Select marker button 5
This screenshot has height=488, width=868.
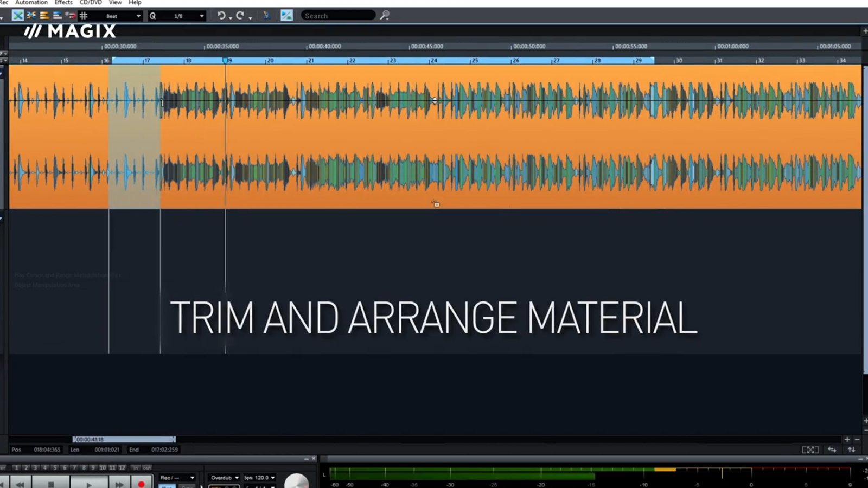(x=54, y=467)
